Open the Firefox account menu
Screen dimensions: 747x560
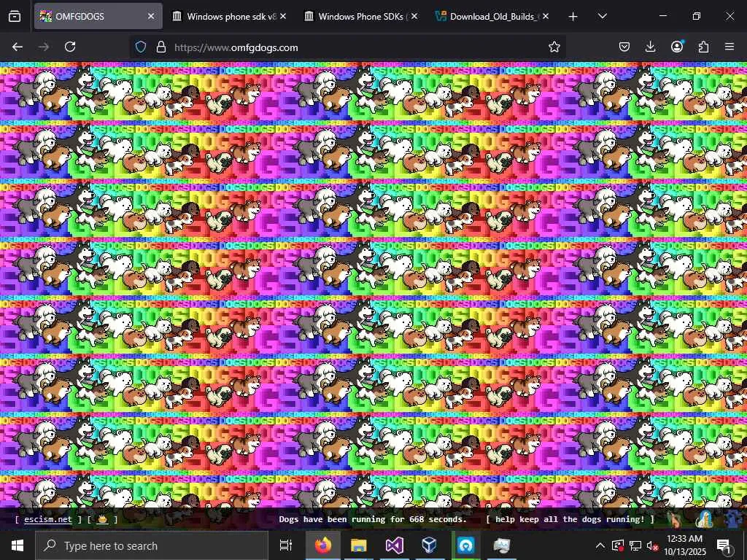pyautogui.click(x=677, y=47)
